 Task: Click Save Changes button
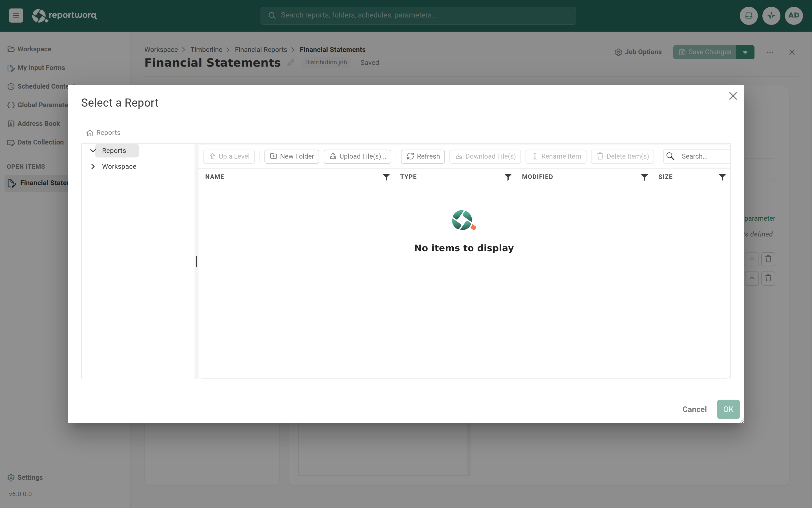pos(705,52)
